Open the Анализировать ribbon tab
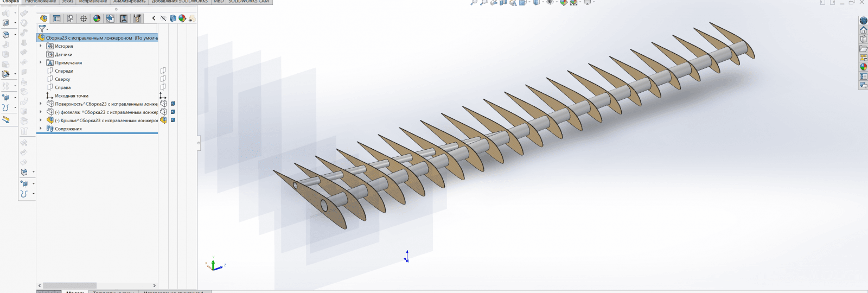This screenshot has height=293, width=868. pyautogui.click(x=129, y=2)
